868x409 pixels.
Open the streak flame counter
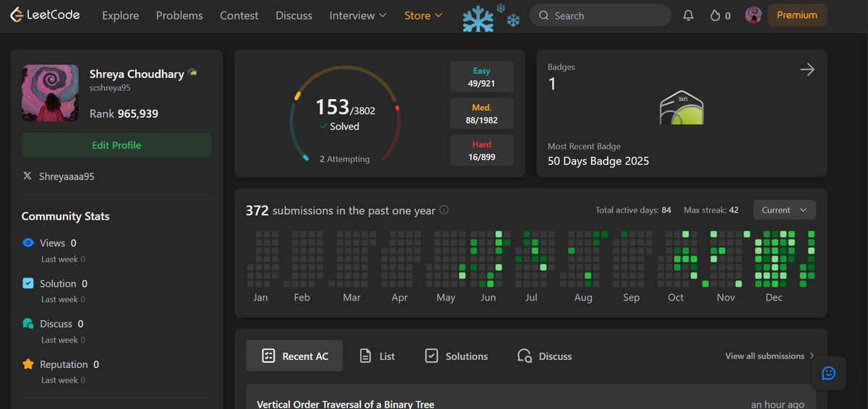click(720, 15)
